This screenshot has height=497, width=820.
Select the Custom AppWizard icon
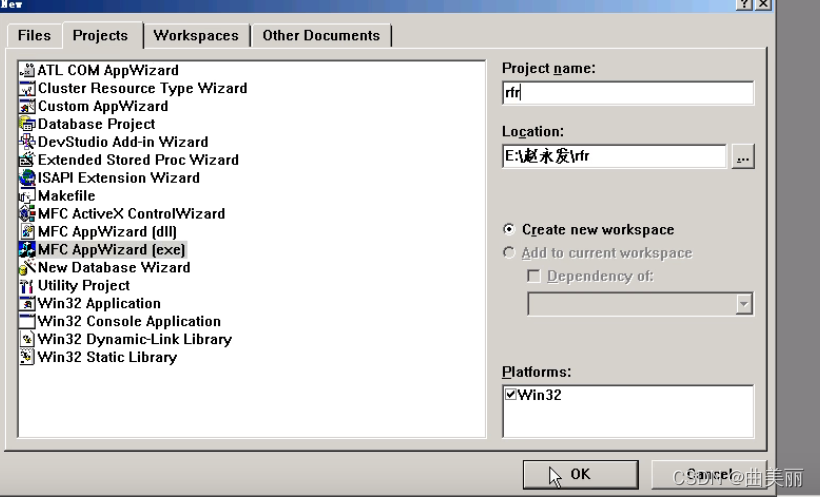click(27, 106)
